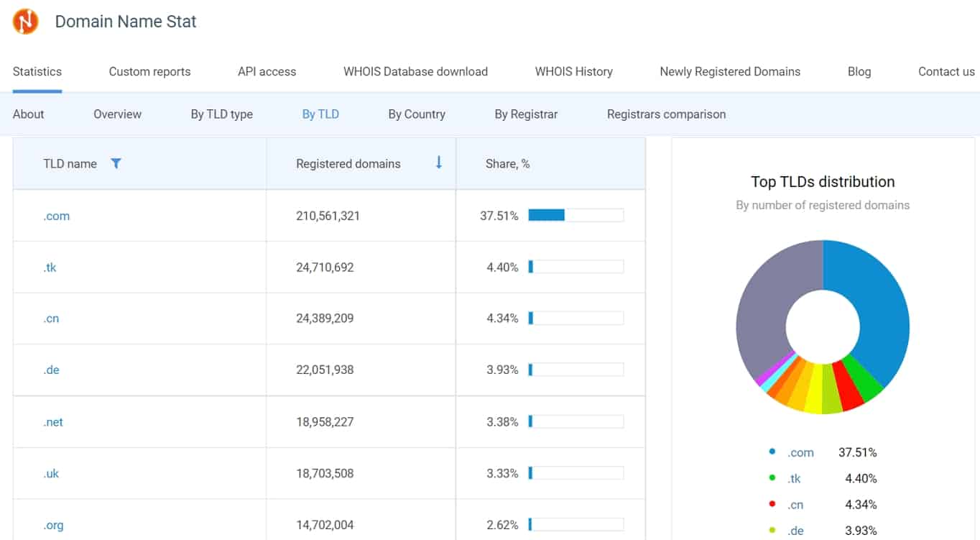Open the Custom reports tab
The height and width of the screenshot is (540, 980).
coord(149,71)
